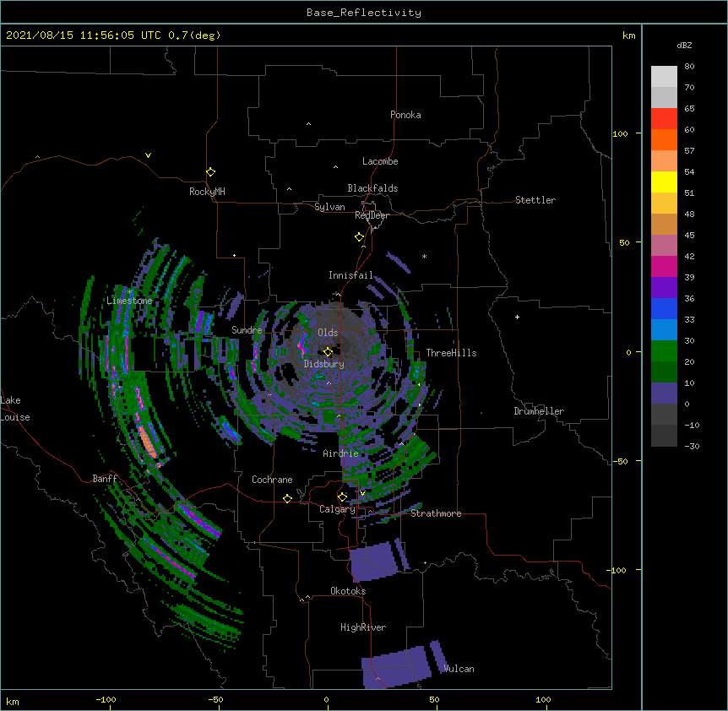Viewport: 728px width, 711px height.
Task: Click the RockyMH label
Action: coord(207,192)
